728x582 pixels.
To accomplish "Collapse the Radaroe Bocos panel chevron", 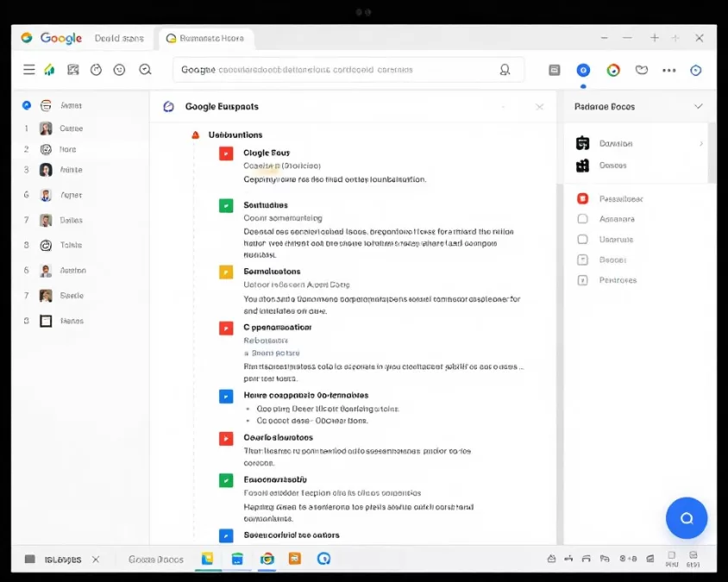I will click(x=699, y=106).
